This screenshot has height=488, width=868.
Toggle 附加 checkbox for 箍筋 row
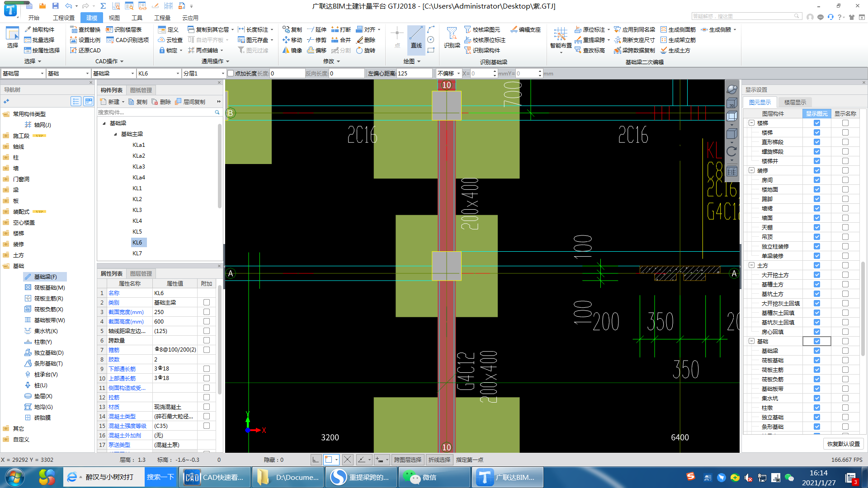[207, 350]
